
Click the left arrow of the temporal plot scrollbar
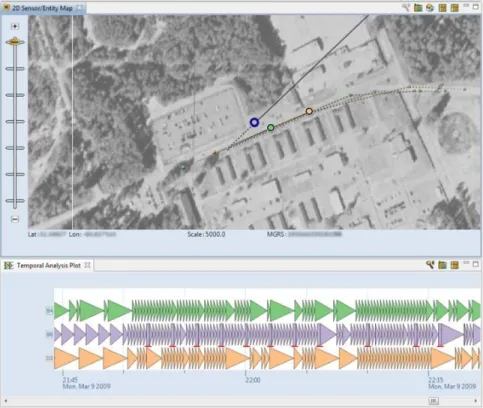pos(6,401)
